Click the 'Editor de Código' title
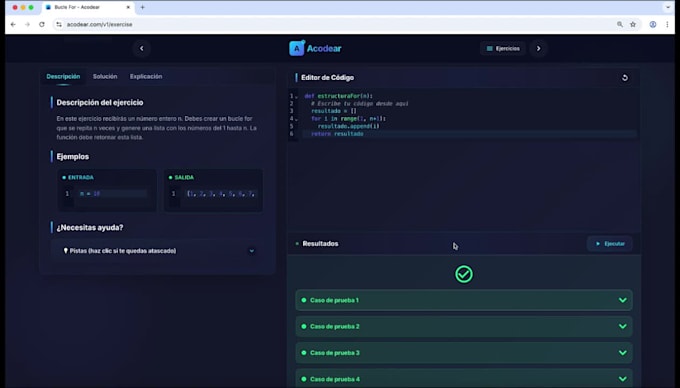680x388 pixels. coord(327,78)
